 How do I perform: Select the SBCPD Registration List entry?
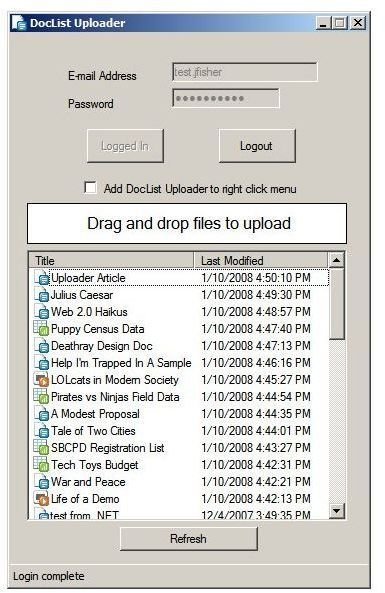pos(108,448)
